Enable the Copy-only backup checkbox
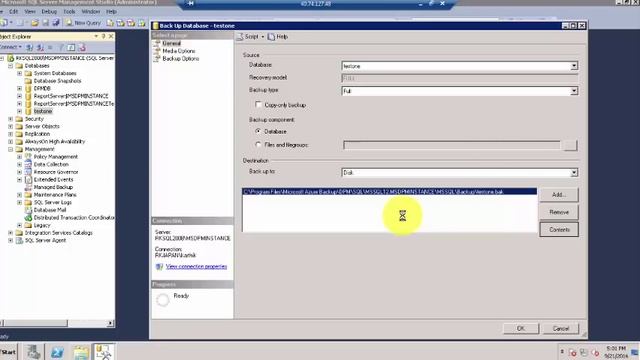The width and height of the screenshot is (640, 360). 258,104
